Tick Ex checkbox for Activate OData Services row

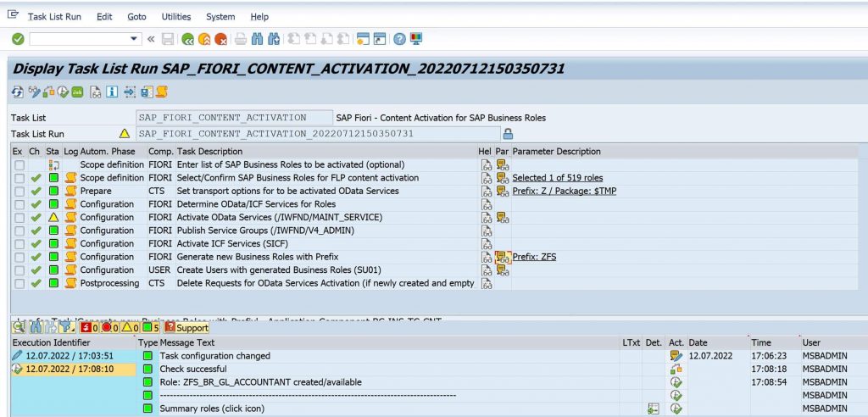[x=19, y=218]
